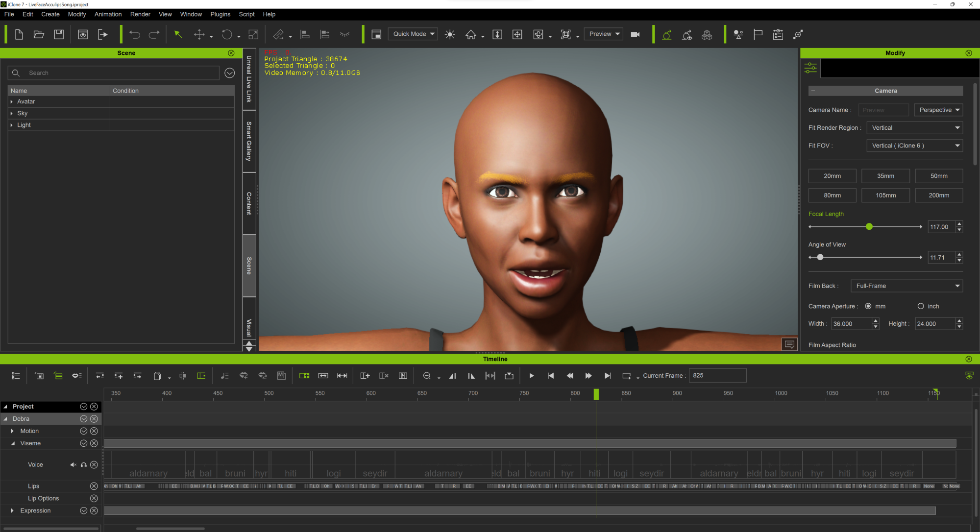Click the Focal Length slider handle

[869, 226]
